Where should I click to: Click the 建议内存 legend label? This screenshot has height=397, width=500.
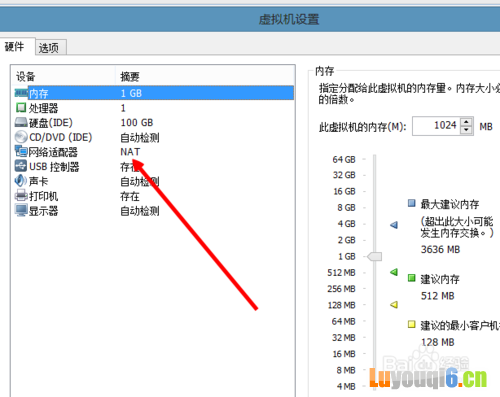(x=440, y=279)
